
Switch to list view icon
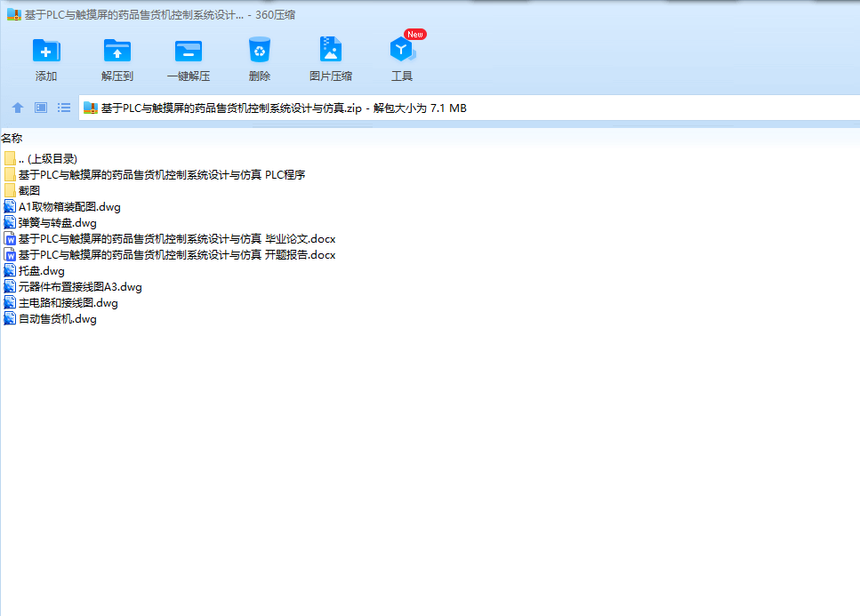tap(64, 108)
